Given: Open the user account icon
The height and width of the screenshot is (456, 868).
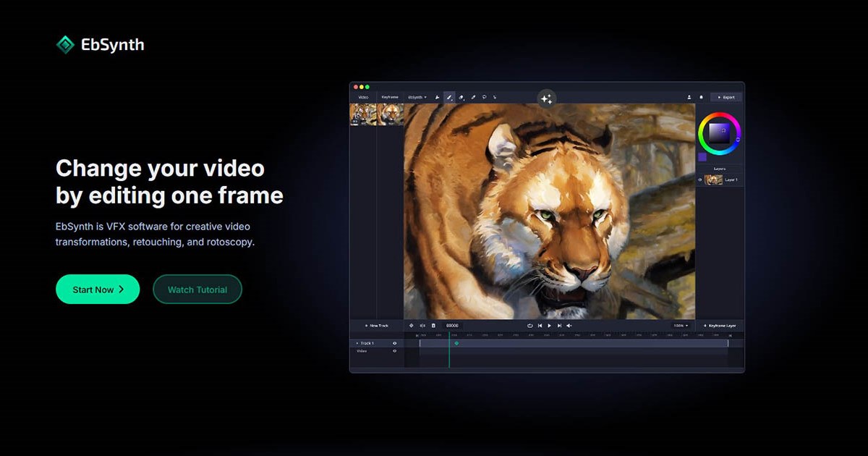Looking at the screenshot, I should [689, 97].
